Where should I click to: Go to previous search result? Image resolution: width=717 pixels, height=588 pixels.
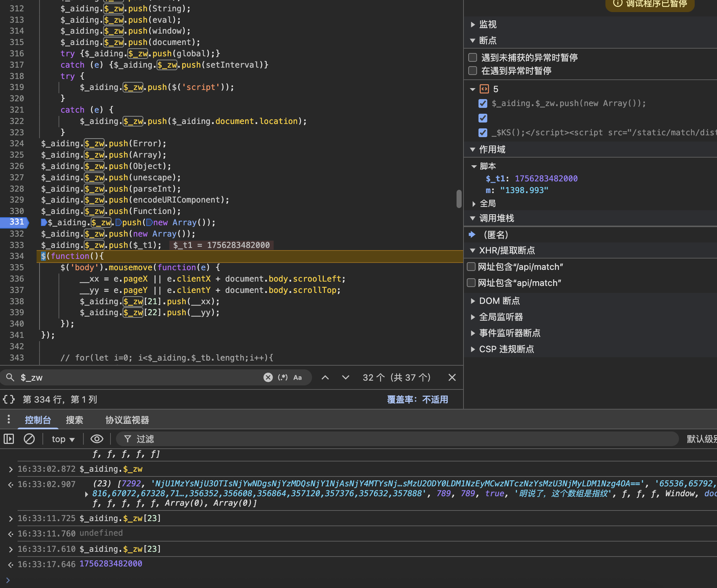click(x=325, y=377)
